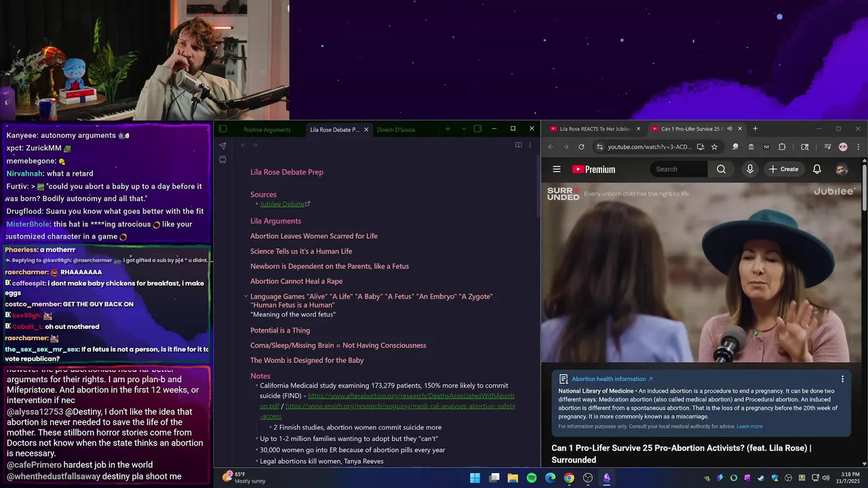Click YouTube Premium logo
The height and width of the screenshot is (488, 868).
(x=594, y=169)
